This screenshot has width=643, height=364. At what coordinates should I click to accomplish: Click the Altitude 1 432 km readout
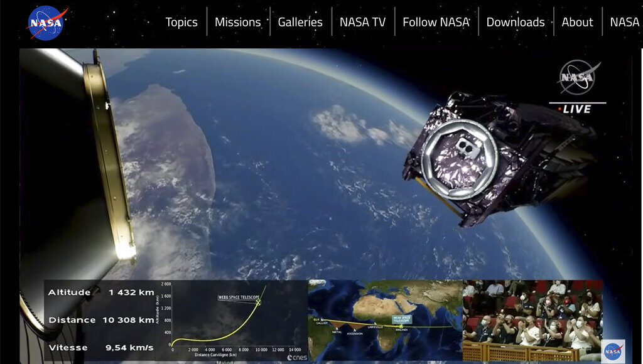pyautogui.click(x=100, y=292)
